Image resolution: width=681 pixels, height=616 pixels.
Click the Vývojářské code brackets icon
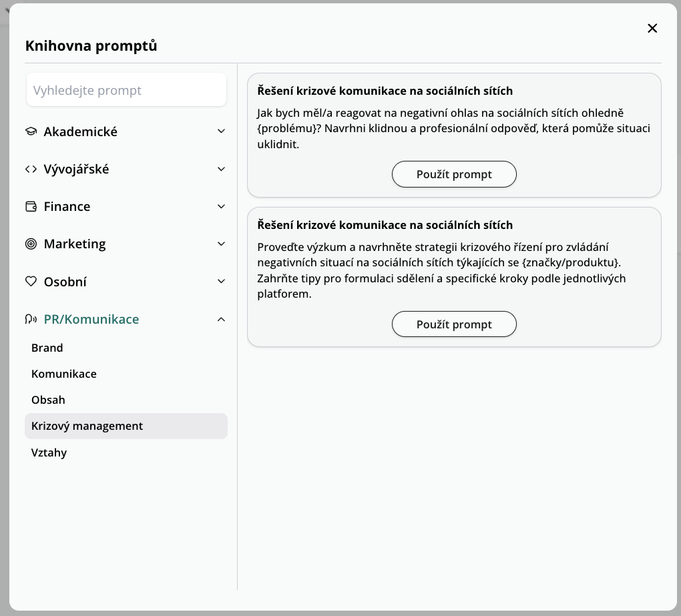(31, 169)
